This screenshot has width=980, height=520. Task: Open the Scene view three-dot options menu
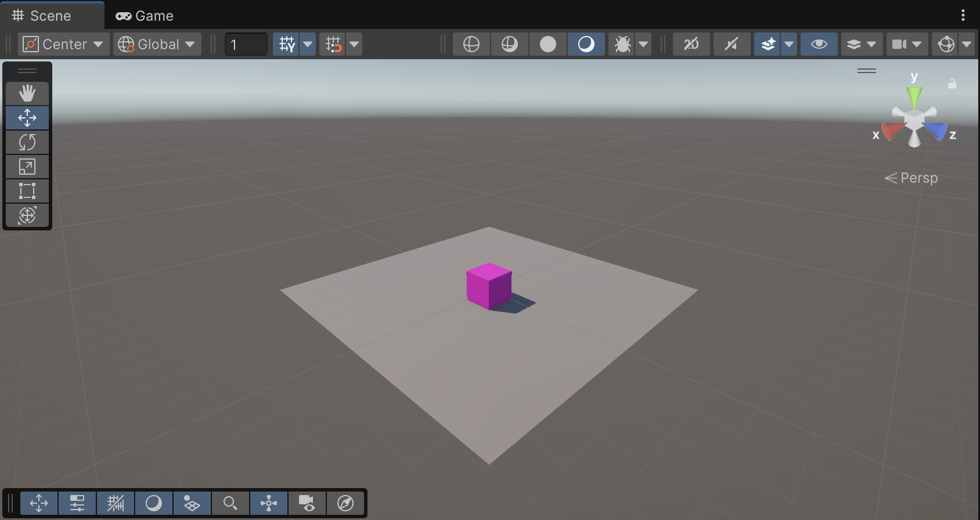point(963,16)
